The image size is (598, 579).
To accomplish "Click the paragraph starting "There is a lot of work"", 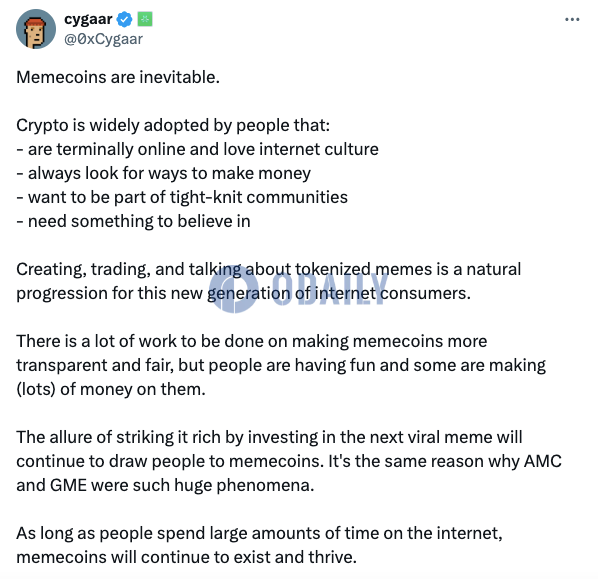I will (x=281, y=365).
